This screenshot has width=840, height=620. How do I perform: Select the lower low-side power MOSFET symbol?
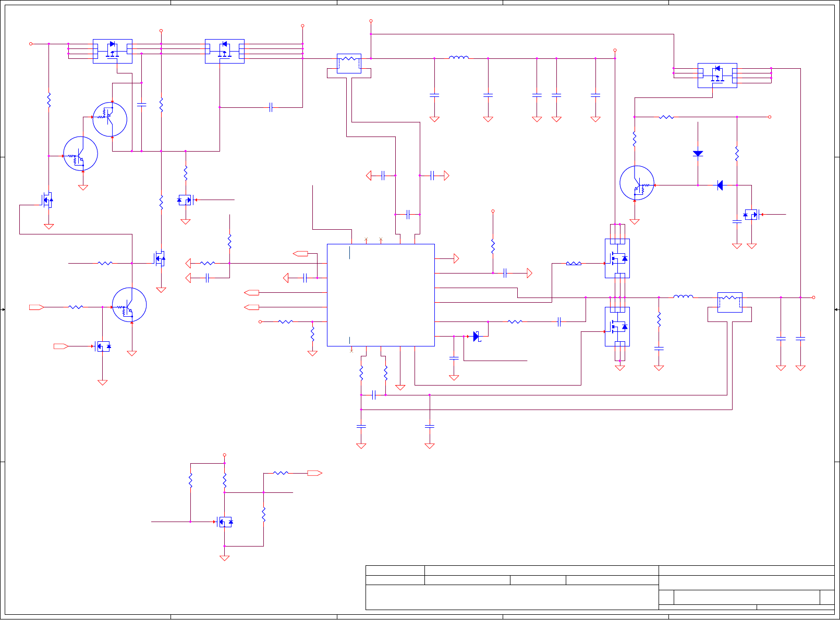[617, 327]
